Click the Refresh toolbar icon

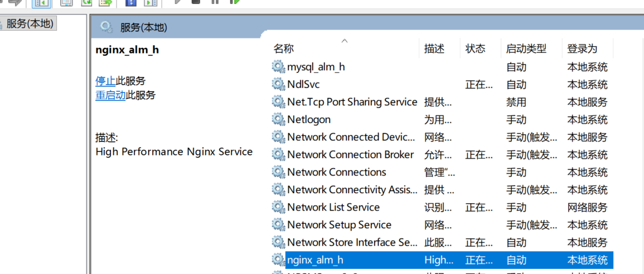[x=86, y=2]
